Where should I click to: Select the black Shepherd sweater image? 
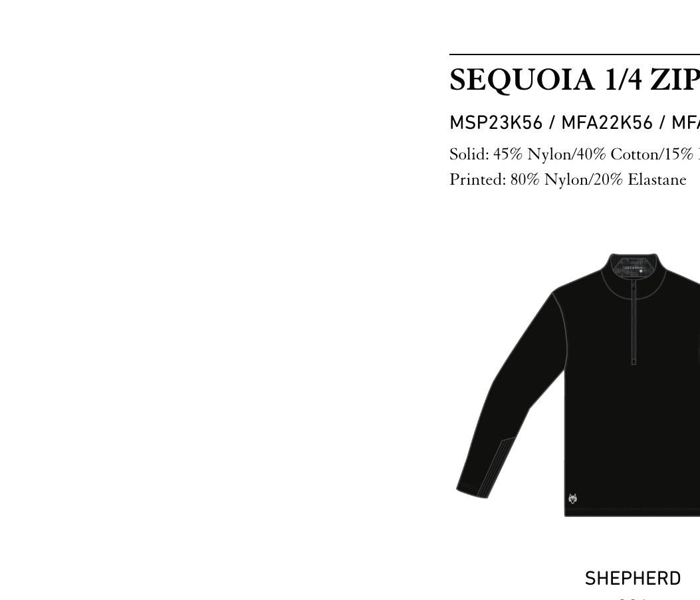578,385
